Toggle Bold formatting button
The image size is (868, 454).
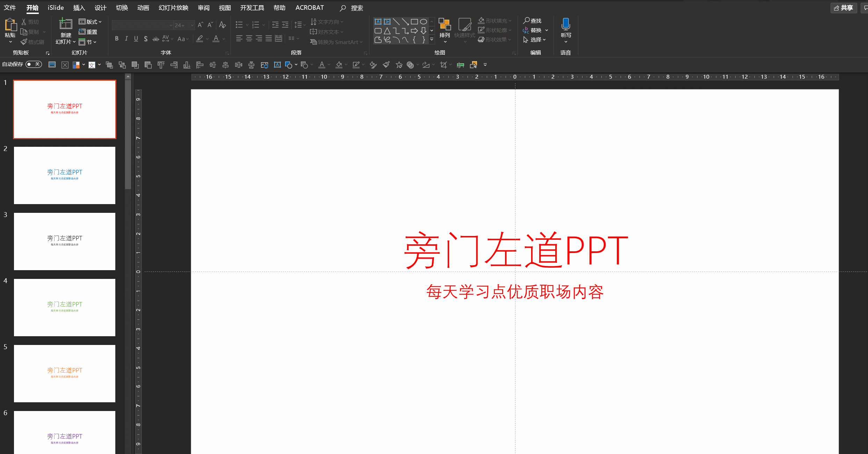pyautogui.click(x=117, y=39)
